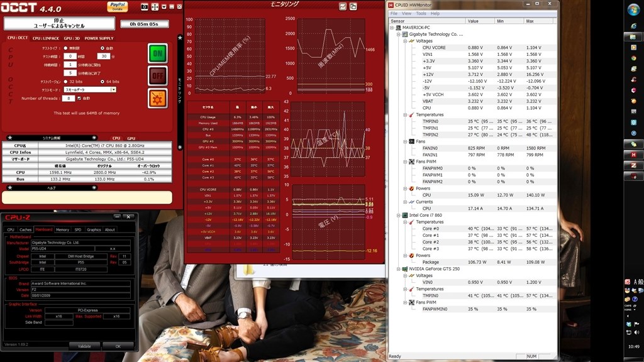Switch system info to CPU tab
644x362 pixels.
(116, 138)
